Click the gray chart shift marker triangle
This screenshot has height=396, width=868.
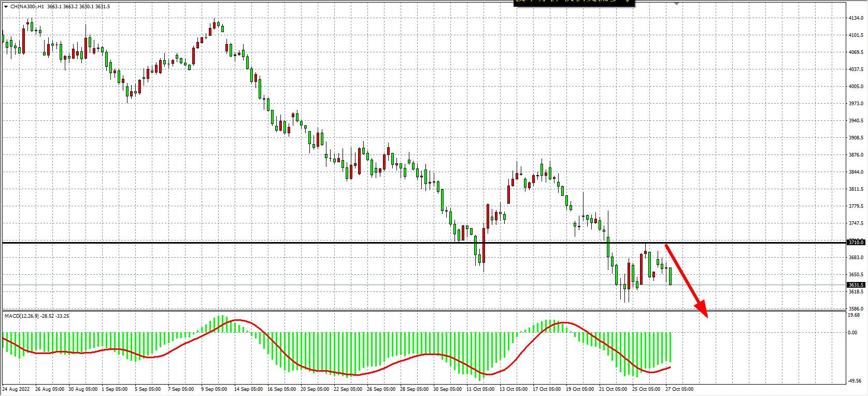tap(676, 3)
